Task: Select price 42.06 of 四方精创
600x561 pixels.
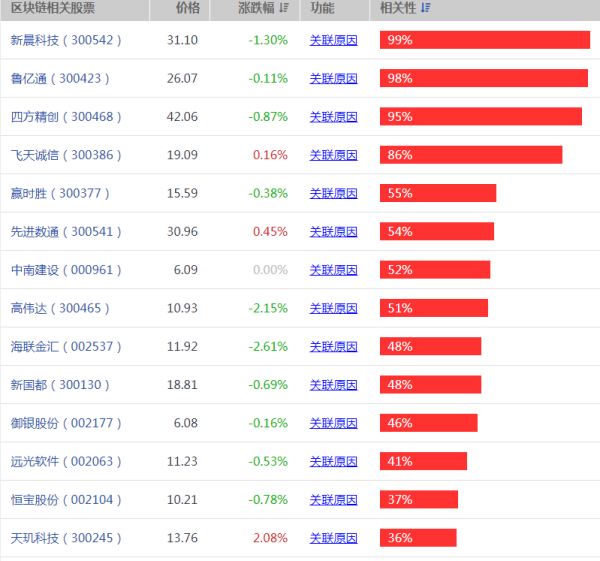Action: (182, 117)
